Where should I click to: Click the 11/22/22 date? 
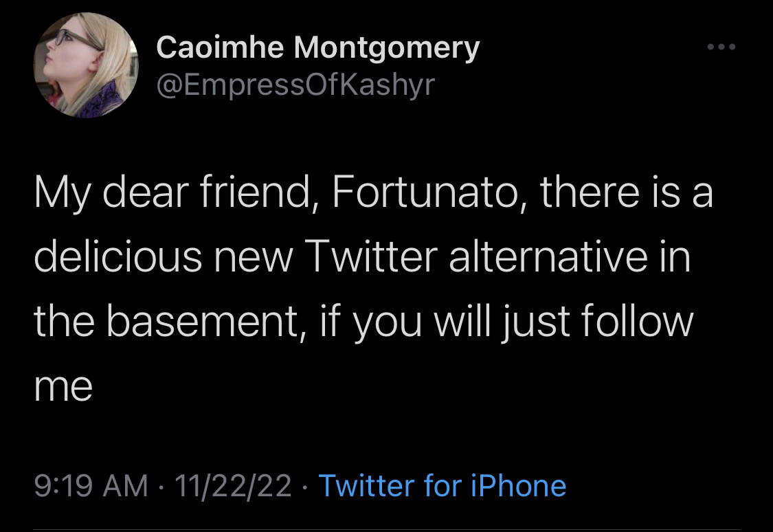click(x=233, y=486)
